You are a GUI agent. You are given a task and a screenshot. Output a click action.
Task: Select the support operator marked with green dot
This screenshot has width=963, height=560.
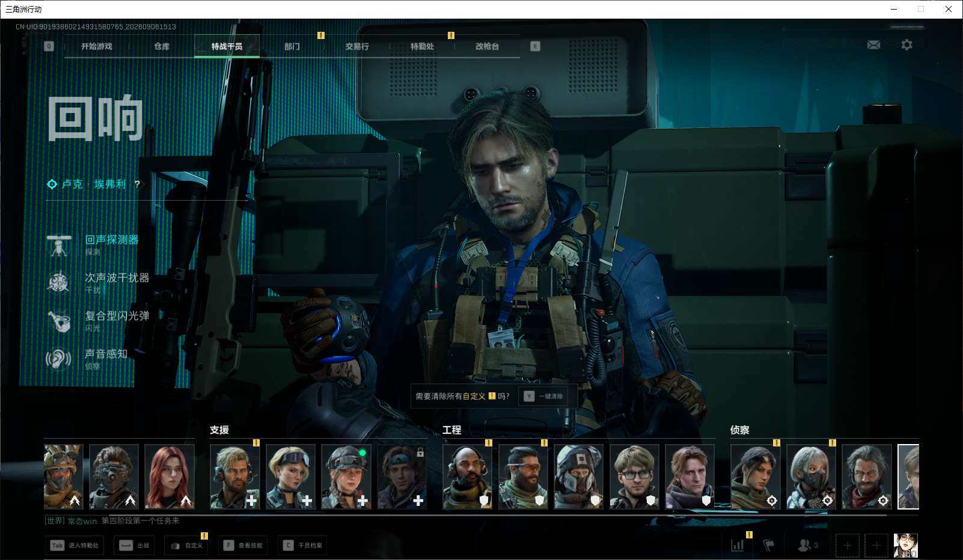point(346,477)
